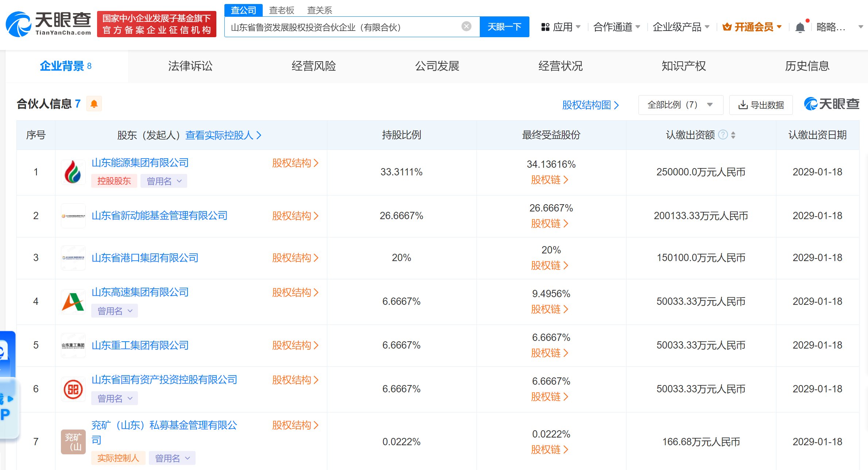Switch to the 法律诉讼 tab
868x470 pixels.
coord(190,66)
